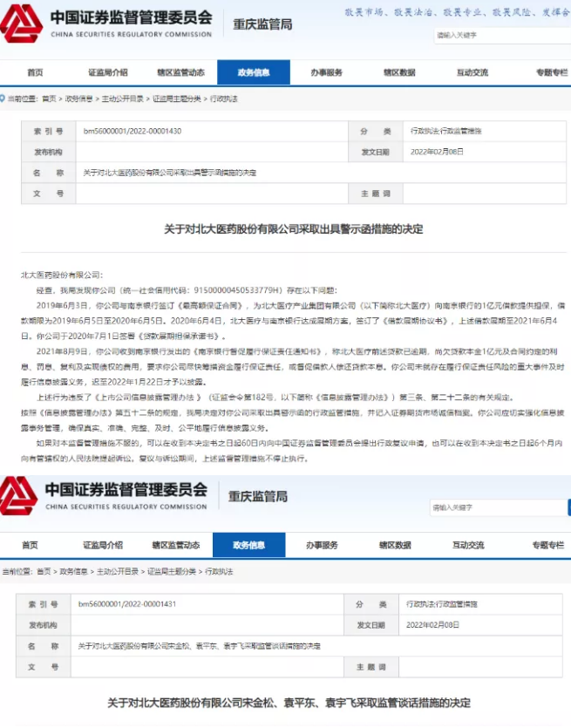
Task: Open 证监局主题分类 in the lower breadcrumb
Action: pos(172,571)
